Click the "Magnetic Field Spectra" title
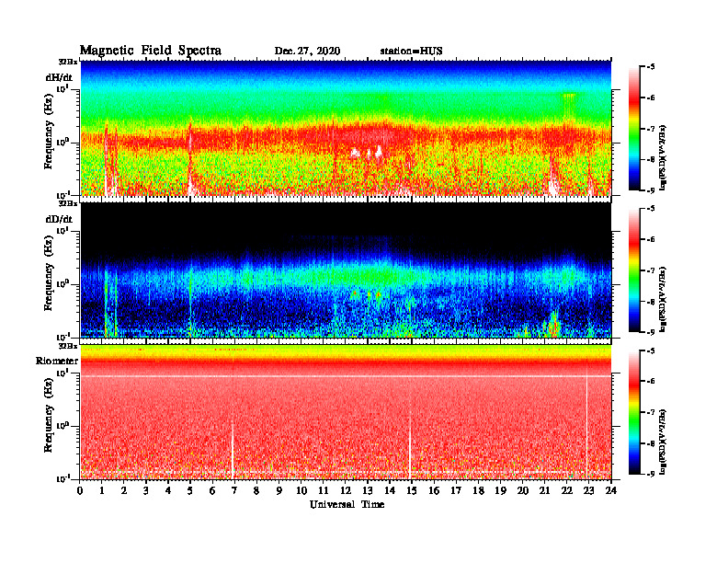This screenshot has height=563, width=728. [151, 51]
